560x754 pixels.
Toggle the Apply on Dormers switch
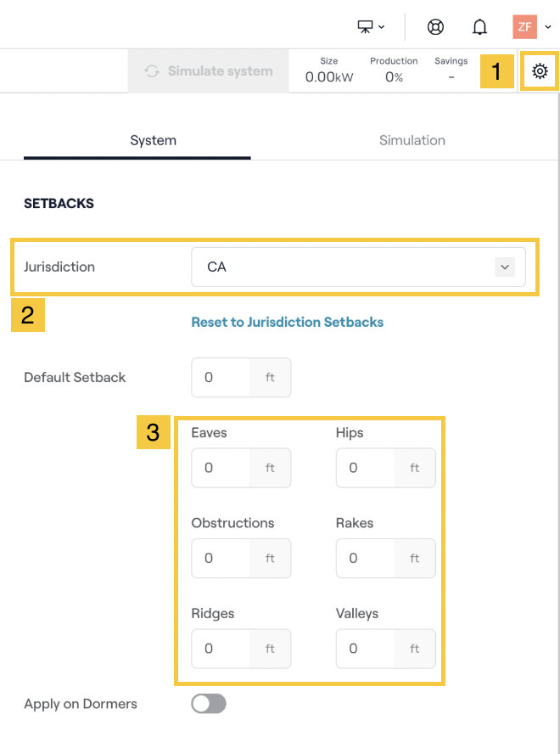(209, 704)
